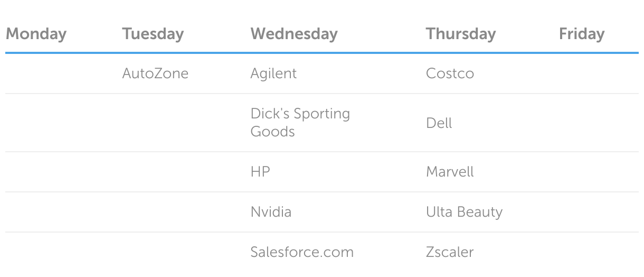Click Marvell under Thursday
The width and height of the screenshot is (644, 277).
coord(450,172)
